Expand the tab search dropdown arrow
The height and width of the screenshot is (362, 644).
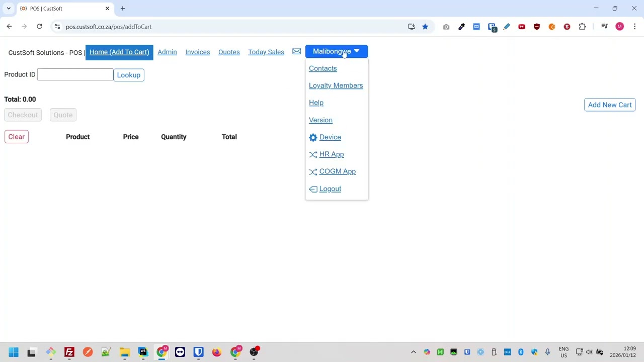[9, 9]
